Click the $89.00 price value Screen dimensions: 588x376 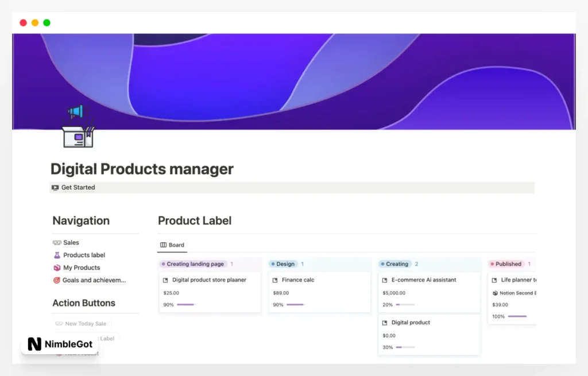click(281, 293)
